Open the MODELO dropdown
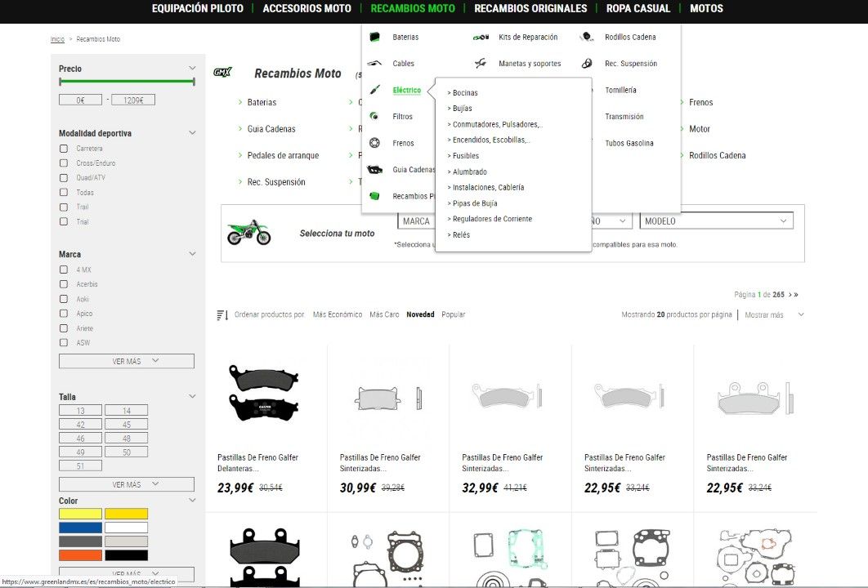 coord(717,221)
